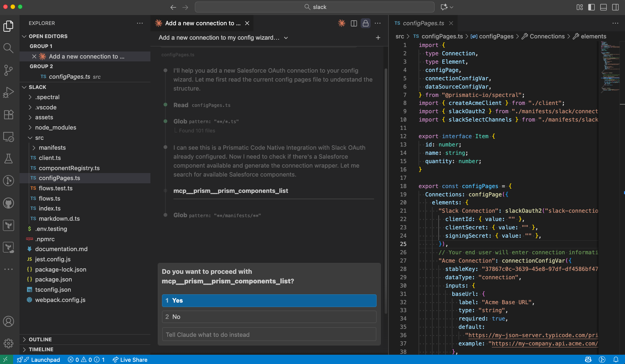Open the Testing beaker view
The width and height of the screenshot is (625, 364).
[8, 158]
